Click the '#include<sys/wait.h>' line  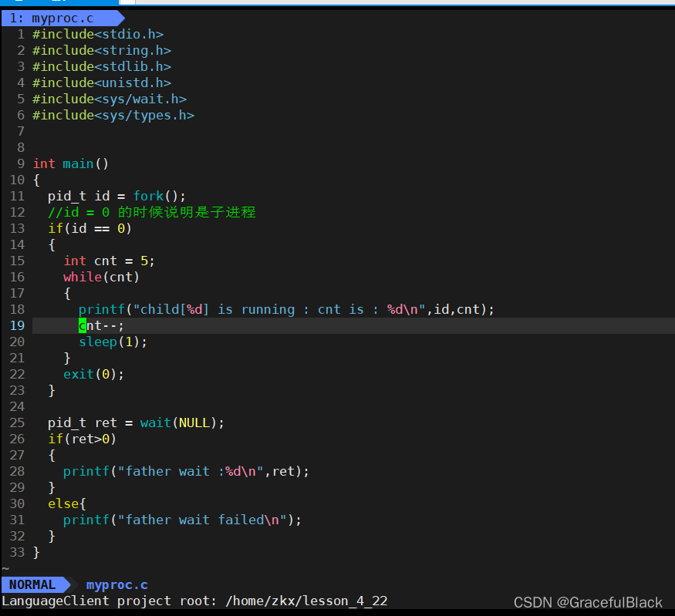point(110,99)
